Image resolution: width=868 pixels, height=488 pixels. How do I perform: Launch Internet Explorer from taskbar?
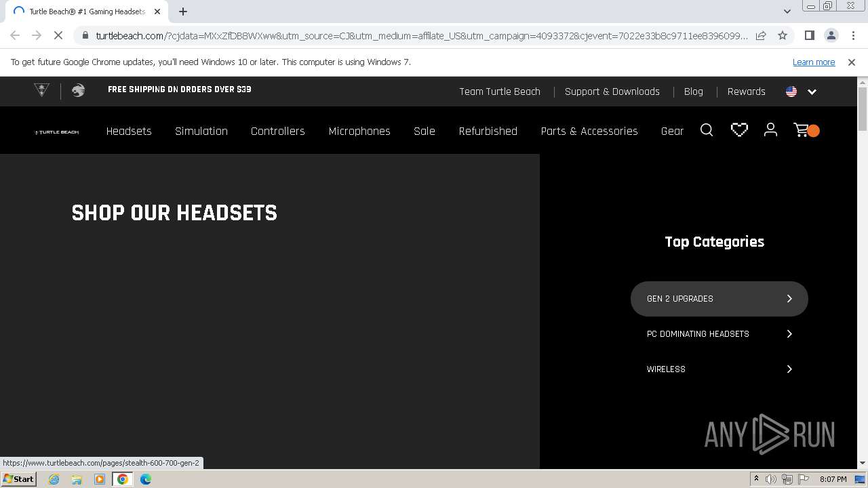(x=54, y=479)
